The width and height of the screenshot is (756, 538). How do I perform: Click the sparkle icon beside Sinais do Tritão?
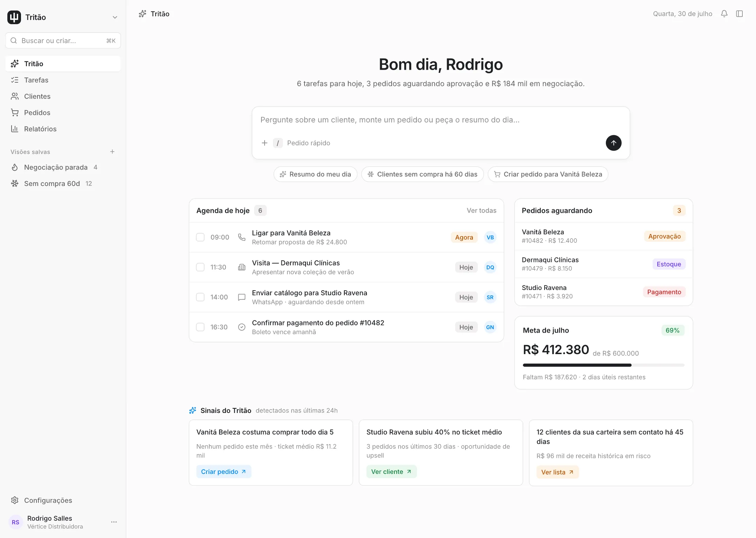point(192,410)
